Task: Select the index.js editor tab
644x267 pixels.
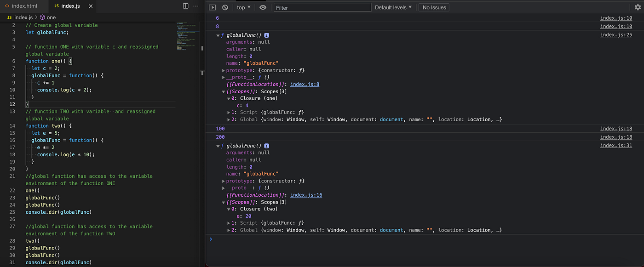Action: click(x=69, y=6)
